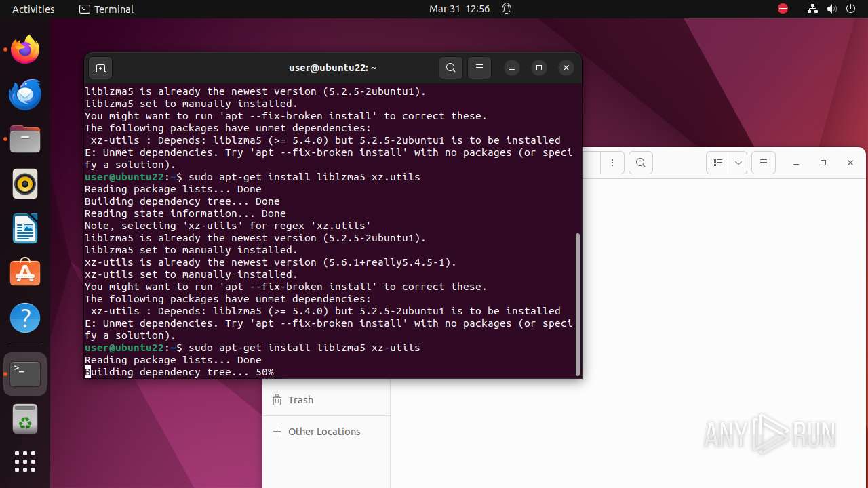Maximize the terminal window

(x=539, y=68)
